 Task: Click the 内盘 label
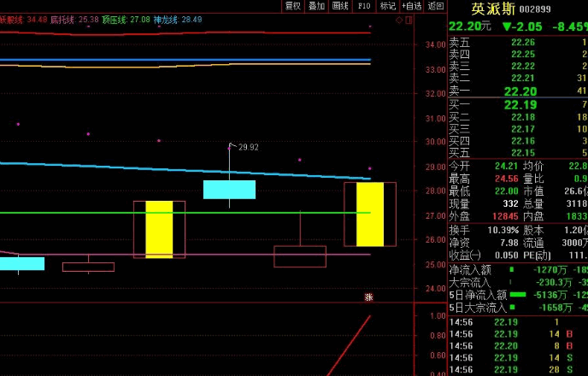click(533, 217)
